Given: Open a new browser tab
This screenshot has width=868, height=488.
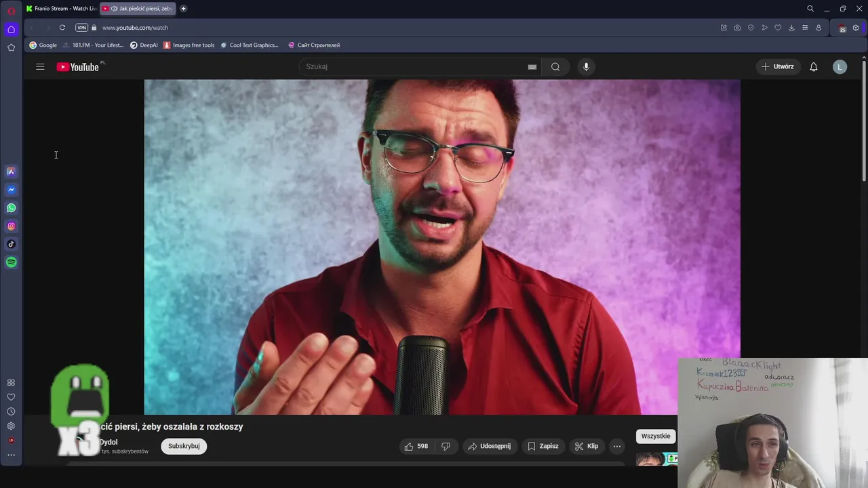Looking at the screenshot, I should tap(183, 9).
